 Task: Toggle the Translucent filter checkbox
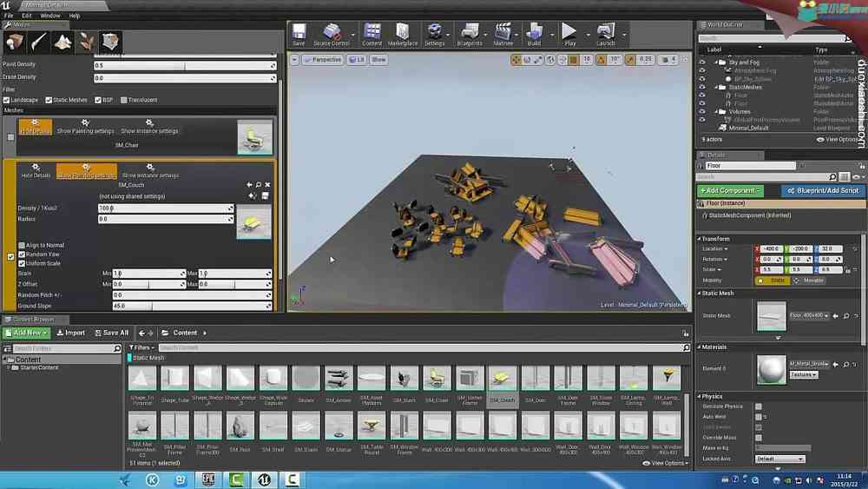124,100
